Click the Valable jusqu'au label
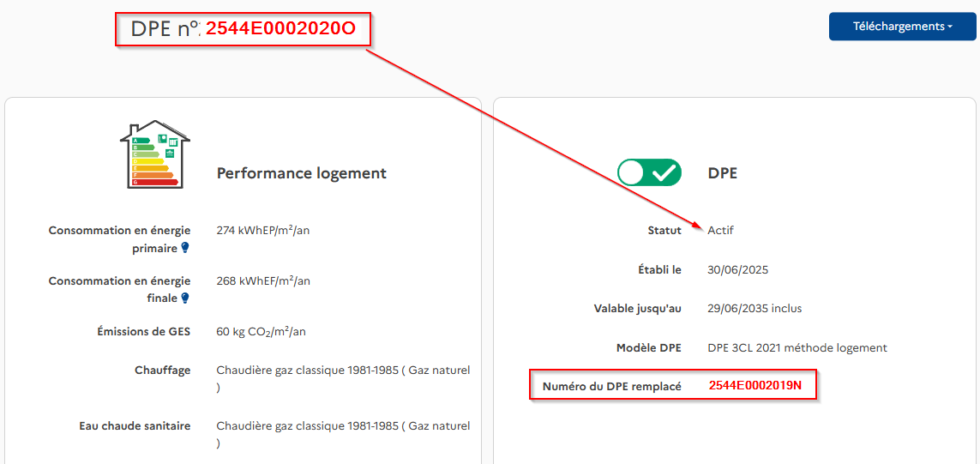The image size is (980, 464). click(x=638, y=308)
